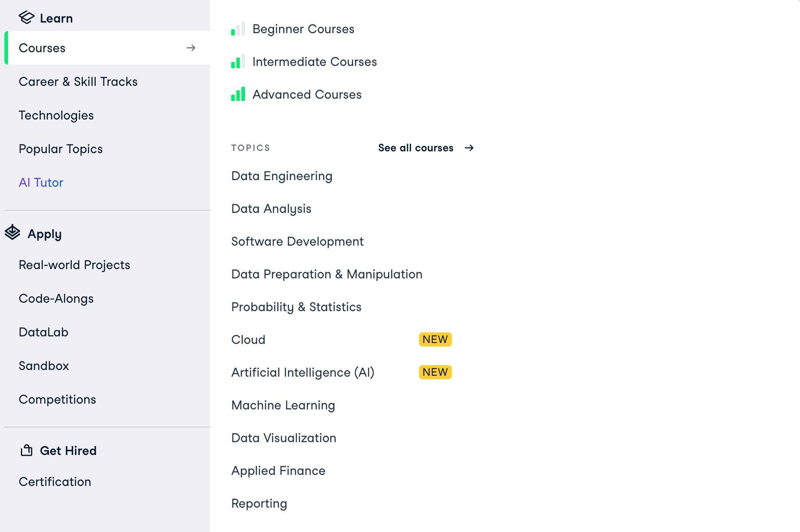Open Data Preparation & Manipulation topic
The width and height of the screenshot is (800, 532).
(x=327, y=274)
